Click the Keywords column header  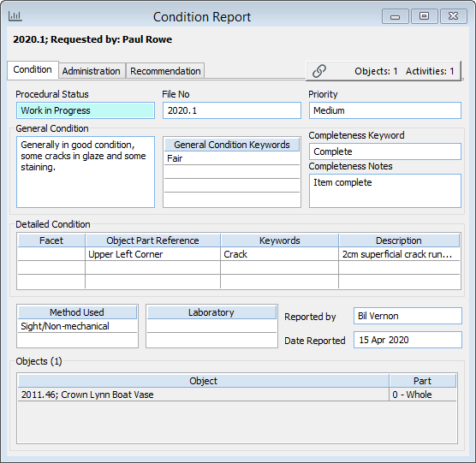[x=280, y=240]
